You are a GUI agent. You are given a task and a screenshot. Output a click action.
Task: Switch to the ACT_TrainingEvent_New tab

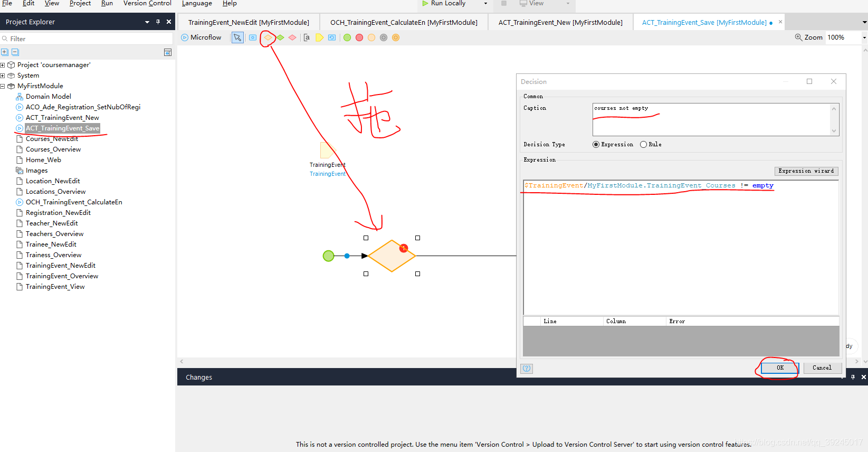tap(560, 22)
